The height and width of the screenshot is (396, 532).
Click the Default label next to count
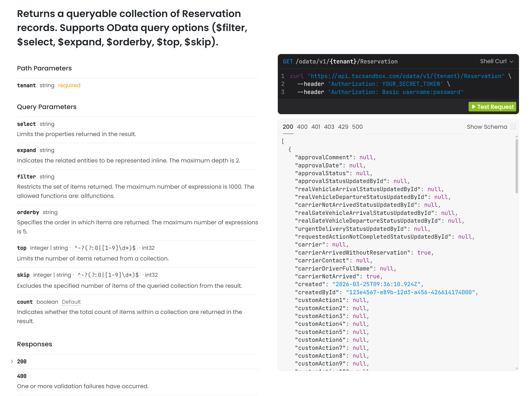pos(71,302)
